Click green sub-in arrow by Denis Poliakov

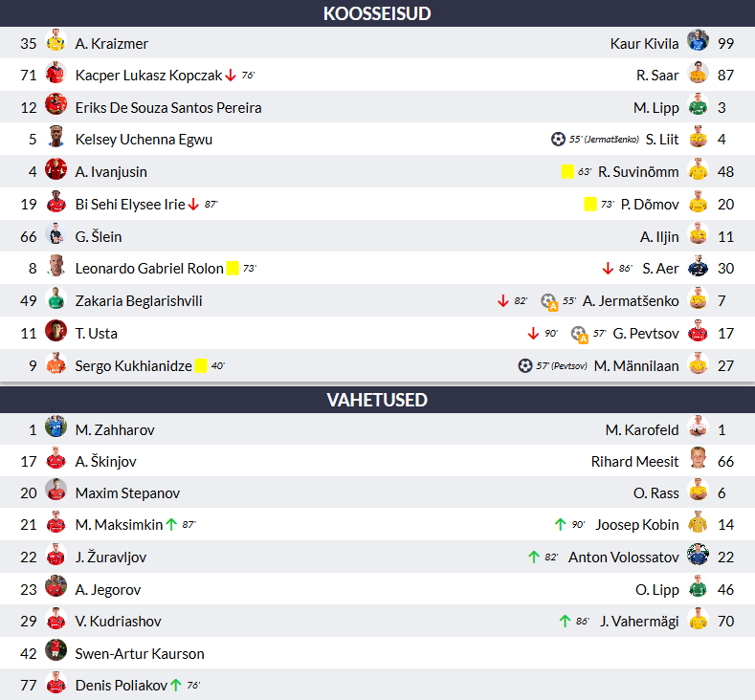click(x=176, y=685)
